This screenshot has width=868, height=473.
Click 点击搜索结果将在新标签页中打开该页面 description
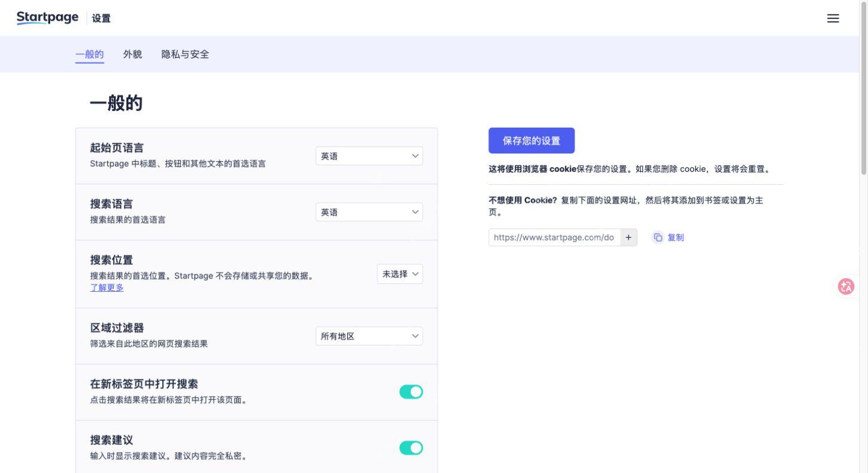[x=168, y=400]
